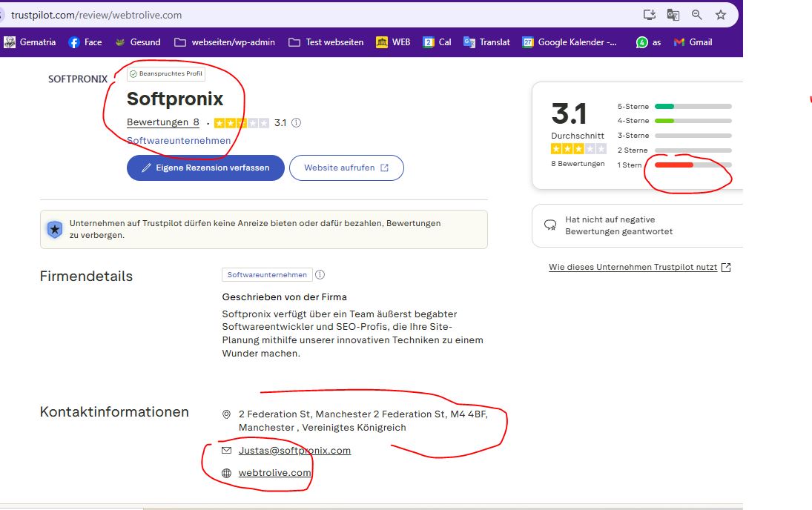
Task: Open the Google Kalender bookmark
Action: (570, 42)
